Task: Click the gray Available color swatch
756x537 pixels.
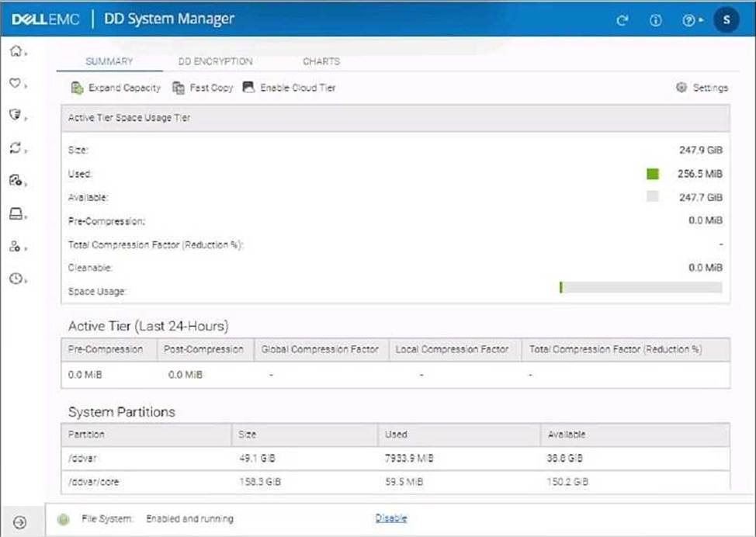Action: [652, 196]
